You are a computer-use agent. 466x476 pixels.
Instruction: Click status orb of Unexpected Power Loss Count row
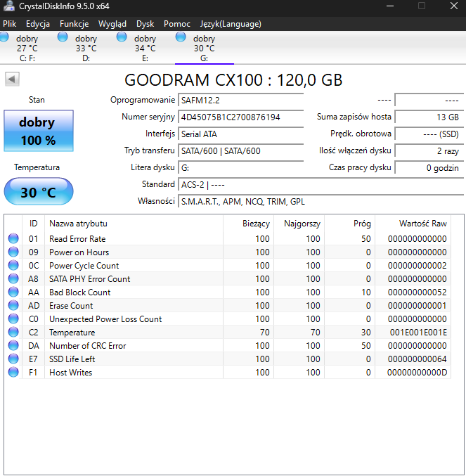[x=13, y=319]
